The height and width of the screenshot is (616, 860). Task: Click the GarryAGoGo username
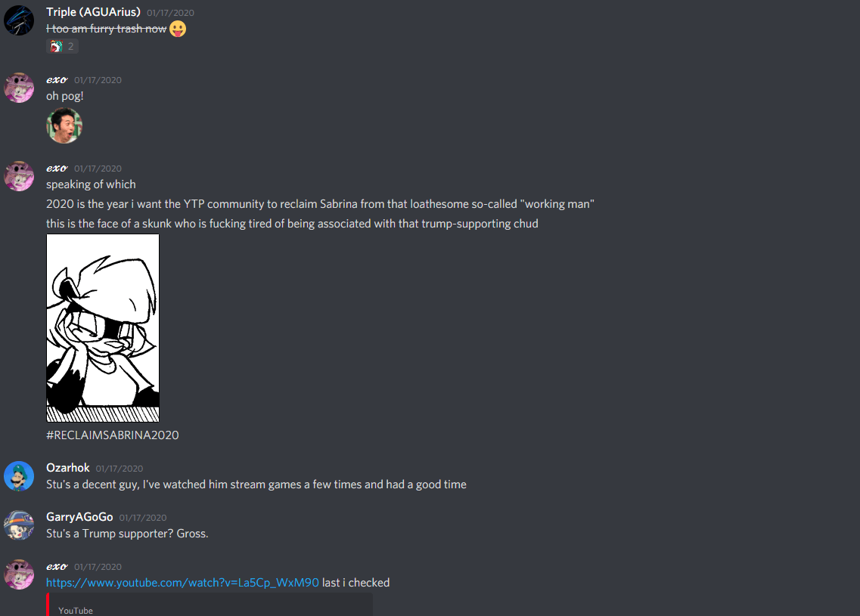coord(79,517)
